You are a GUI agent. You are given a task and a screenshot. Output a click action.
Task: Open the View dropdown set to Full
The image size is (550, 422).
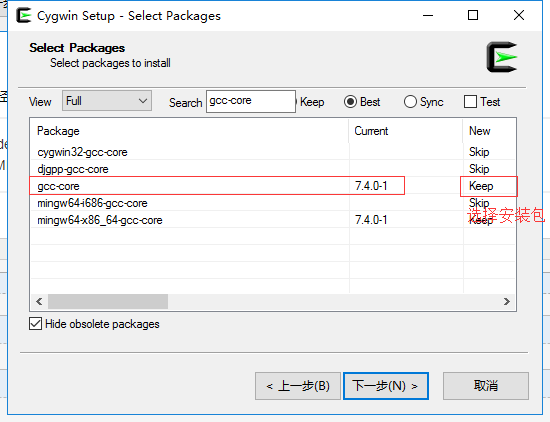click(x=107, y=101)
